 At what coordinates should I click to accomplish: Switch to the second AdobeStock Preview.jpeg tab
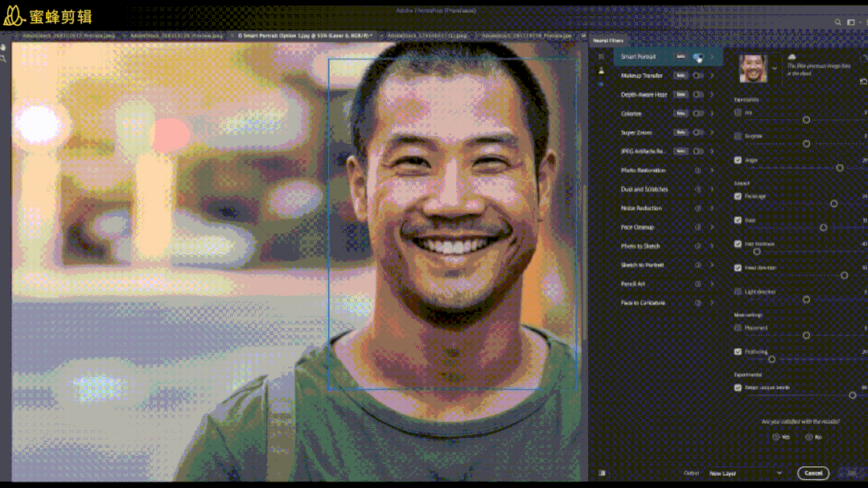coord(177,35)
